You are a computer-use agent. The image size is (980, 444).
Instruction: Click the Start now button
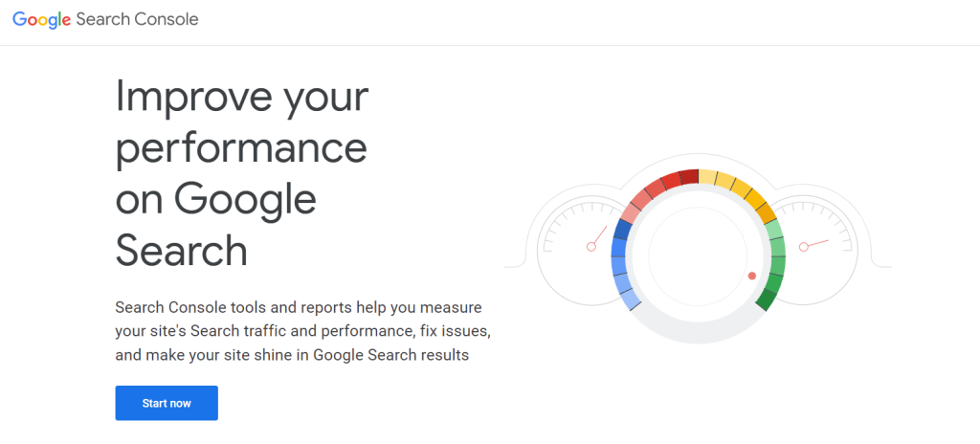click(167, 403)
